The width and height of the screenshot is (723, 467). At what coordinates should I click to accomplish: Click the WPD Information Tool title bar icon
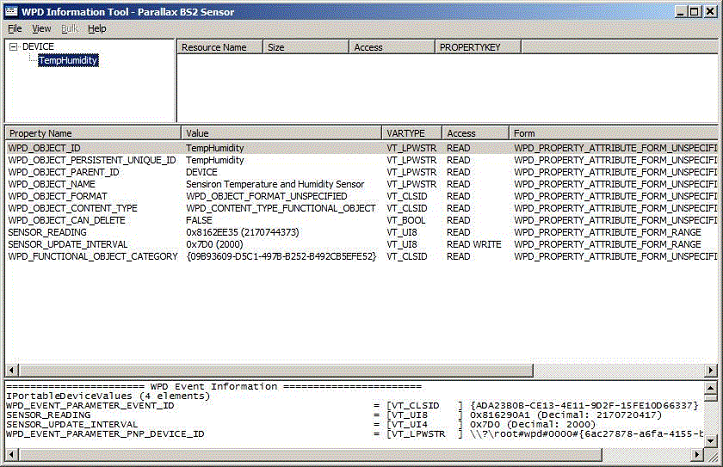11,12
